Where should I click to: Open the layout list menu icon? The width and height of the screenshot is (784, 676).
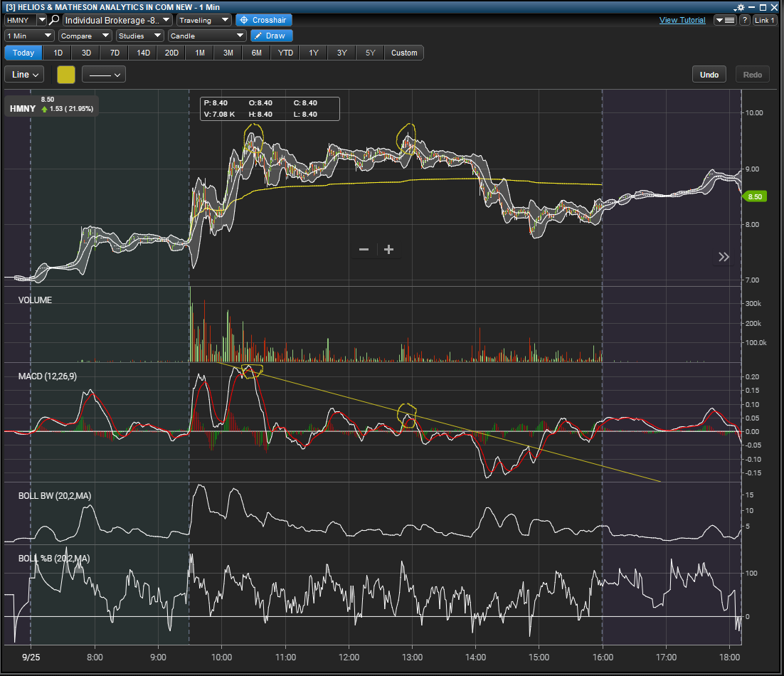(x=725, y=20)
